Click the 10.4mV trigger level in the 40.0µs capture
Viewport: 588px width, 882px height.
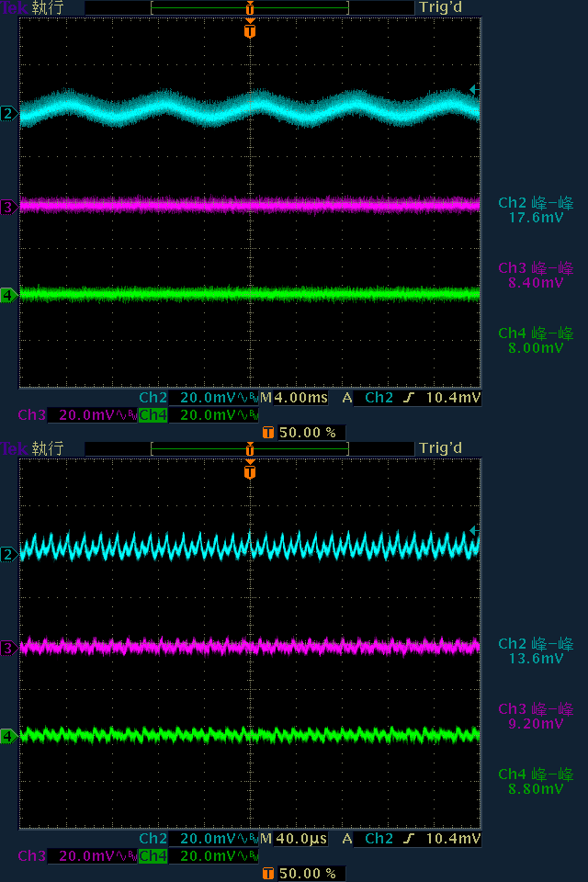(453, 839)
